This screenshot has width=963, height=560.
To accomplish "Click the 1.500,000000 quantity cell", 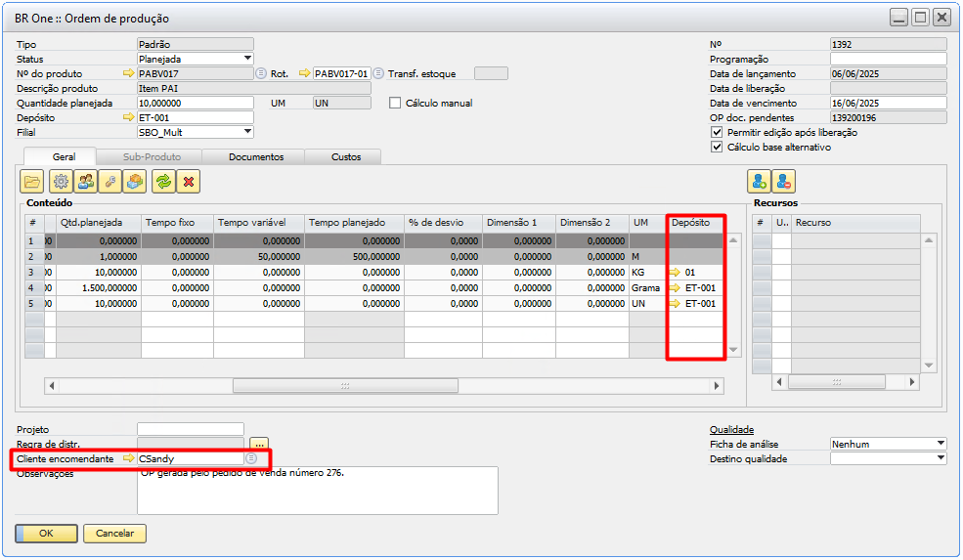I will tap(99, 288).
